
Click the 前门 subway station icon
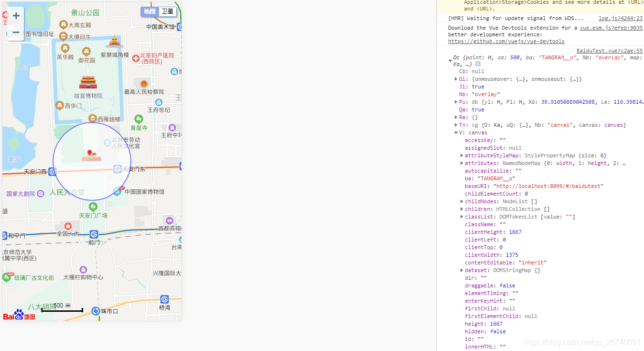point(94,234)
